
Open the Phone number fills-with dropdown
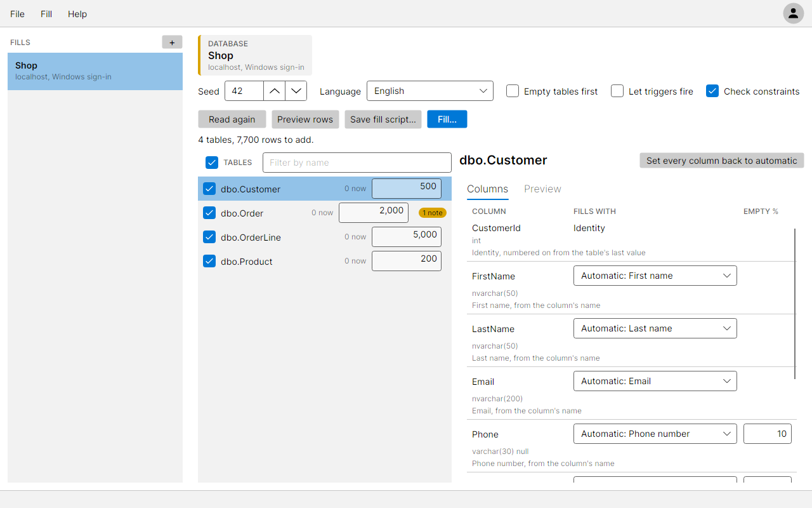655,434
